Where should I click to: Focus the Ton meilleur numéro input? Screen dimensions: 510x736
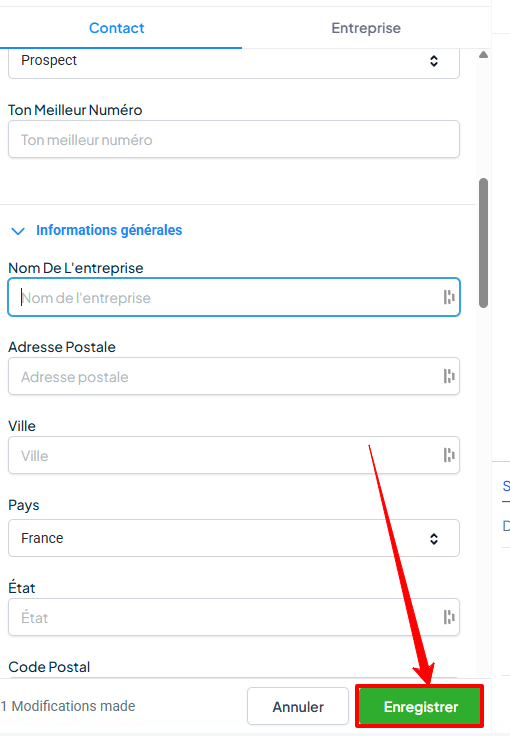(x=234, y=139)
